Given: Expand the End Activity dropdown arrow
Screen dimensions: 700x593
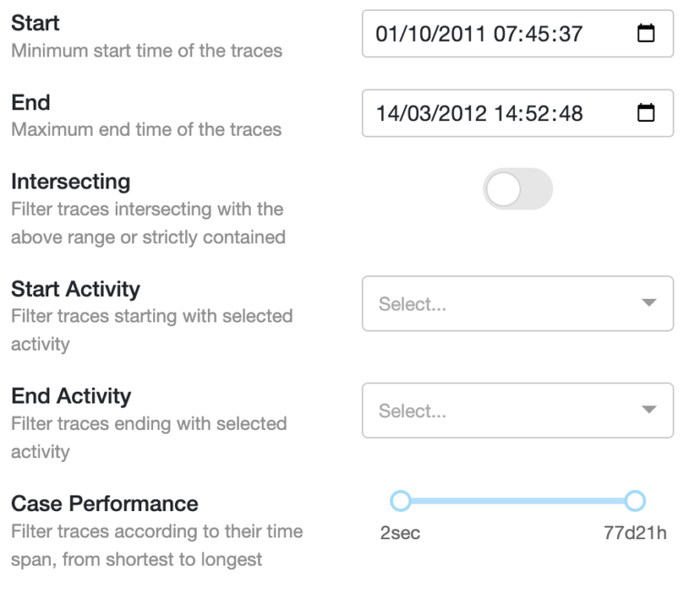Looking at the screenshot, I should 648,411.
